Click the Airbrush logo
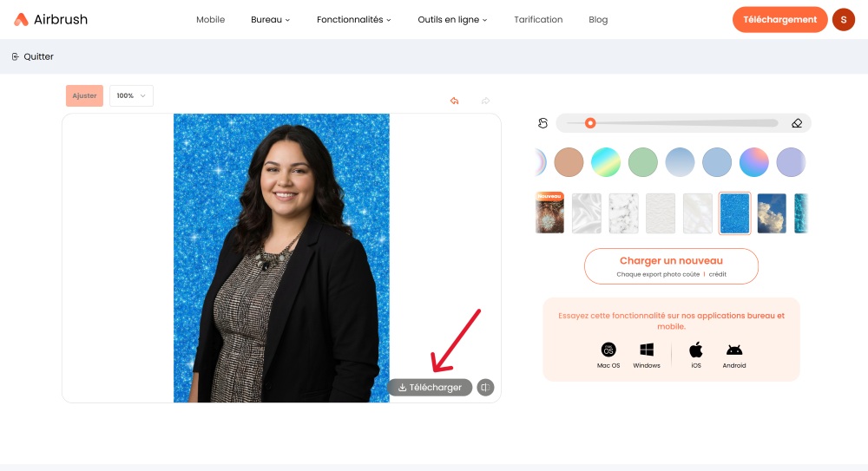The width and height of the screenshot is (868, 471). point(50,19)
